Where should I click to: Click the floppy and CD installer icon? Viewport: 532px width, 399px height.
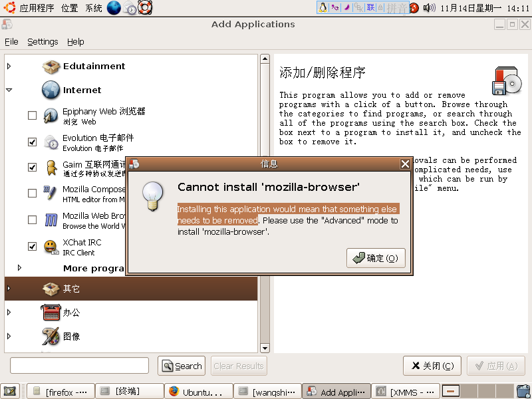(507, 80)
